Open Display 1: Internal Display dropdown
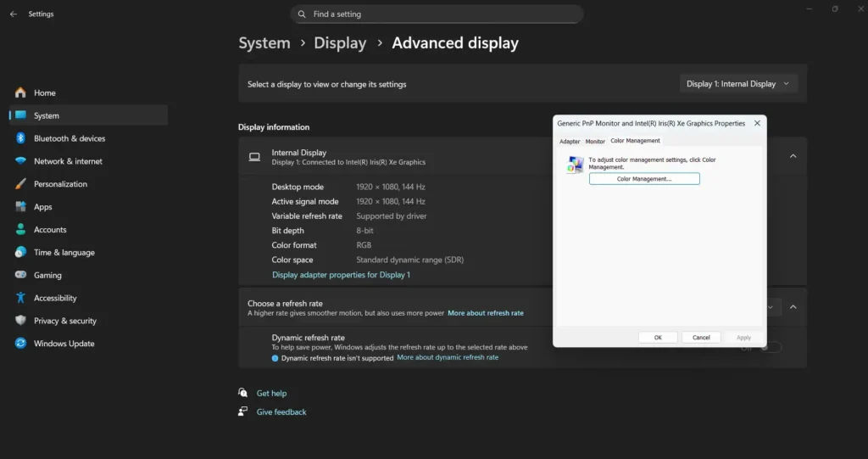Viewport: 868px width, 459px height. click(x=738, y=84)
